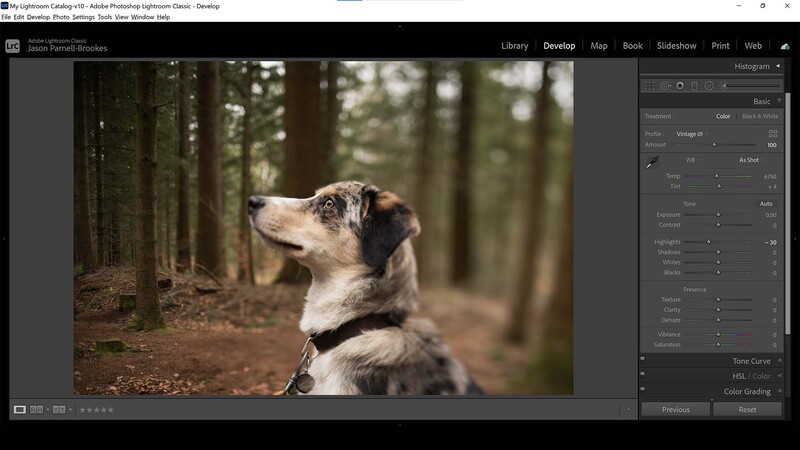Open the As Shot white balance dropdown
Viewport: 800px width, 450px height.
coord(751,160)
